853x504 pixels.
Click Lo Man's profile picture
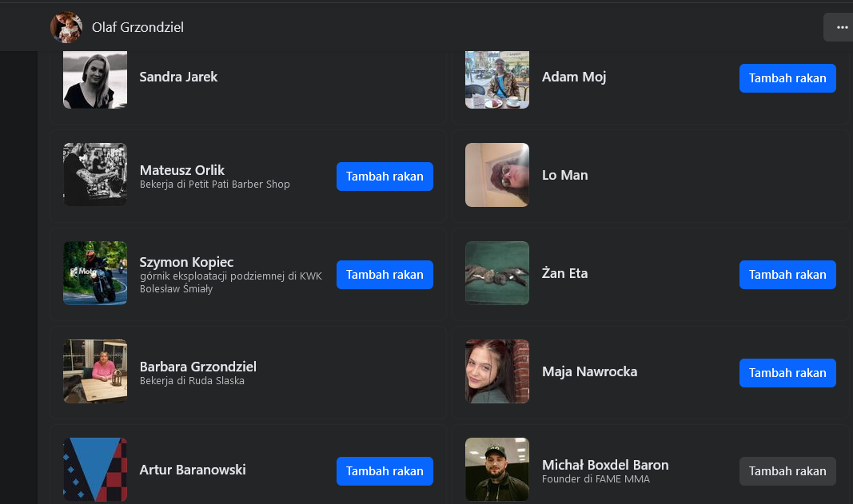click(x=497, y=175)
